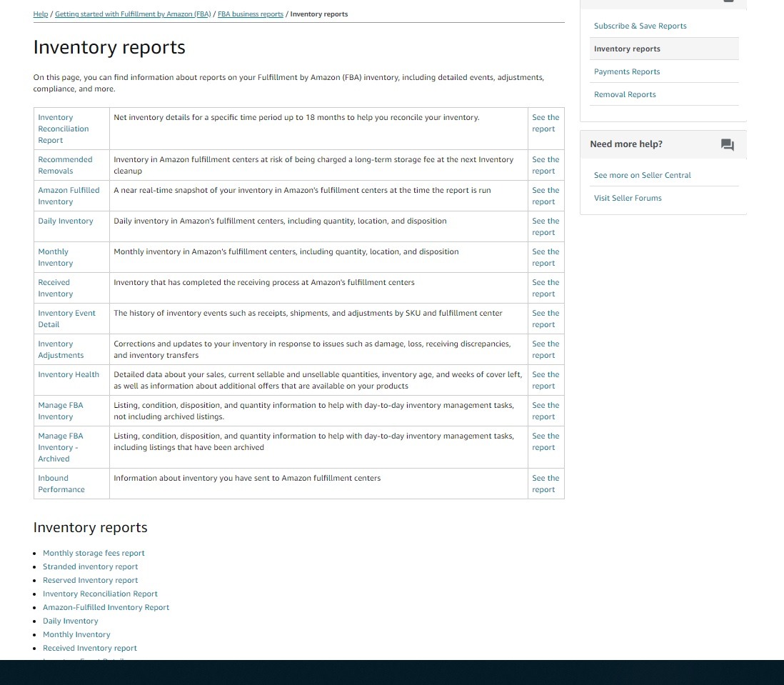Screen dimensions: 784x685
Task: Open Inventory Event Detail table link
Action: (x=66, y=319)
